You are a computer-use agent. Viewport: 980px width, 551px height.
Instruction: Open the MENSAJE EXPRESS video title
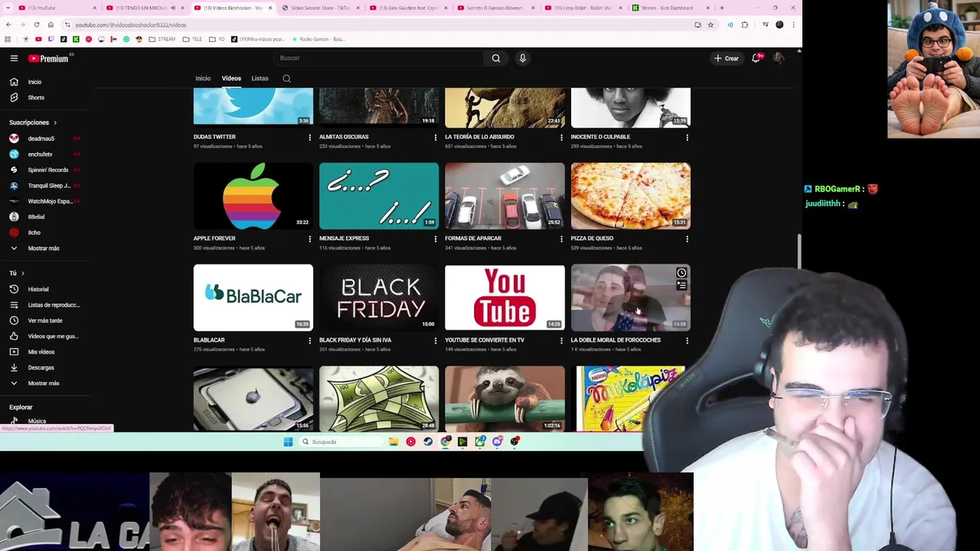344,239
